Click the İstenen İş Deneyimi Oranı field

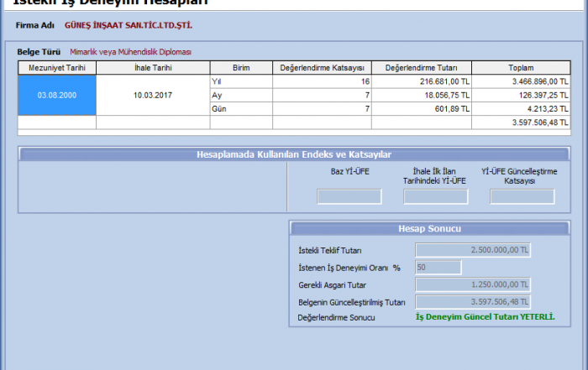tap(438, 268)
